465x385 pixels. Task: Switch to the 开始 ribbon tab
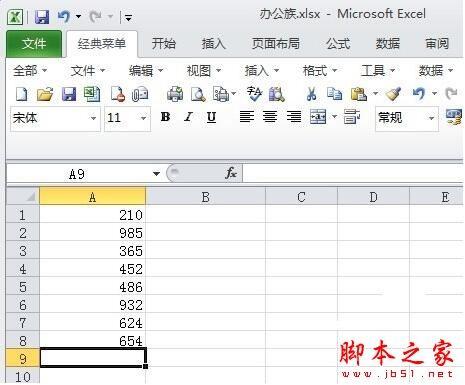163,44
